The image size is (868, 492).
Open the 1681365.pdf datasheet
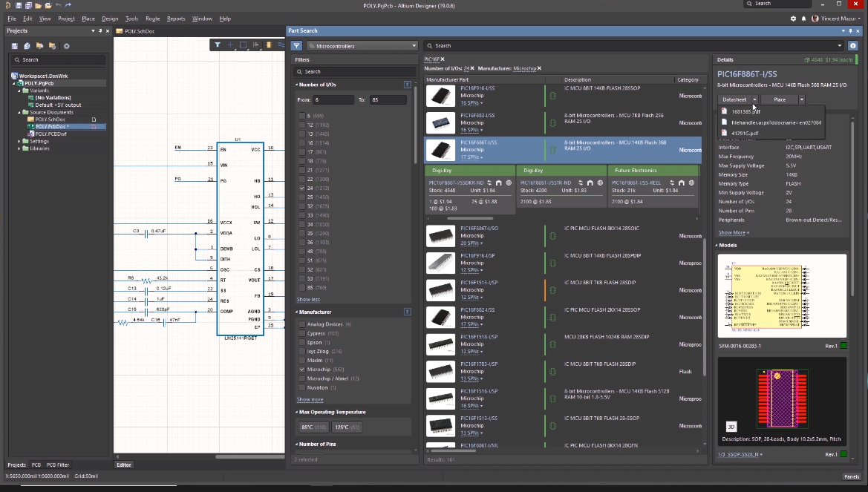coord(745,112)
